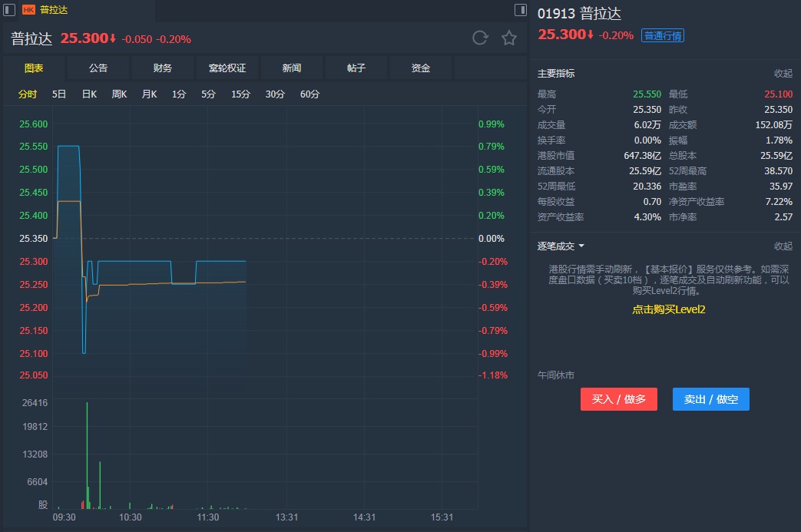Screen dimensions: 801x532
Task: Switch chart to 月K
Action: point(149,94)
